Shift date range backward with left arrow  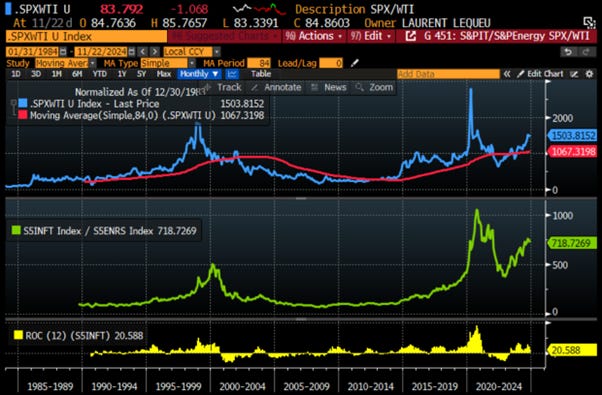click(x=143, y=51)
